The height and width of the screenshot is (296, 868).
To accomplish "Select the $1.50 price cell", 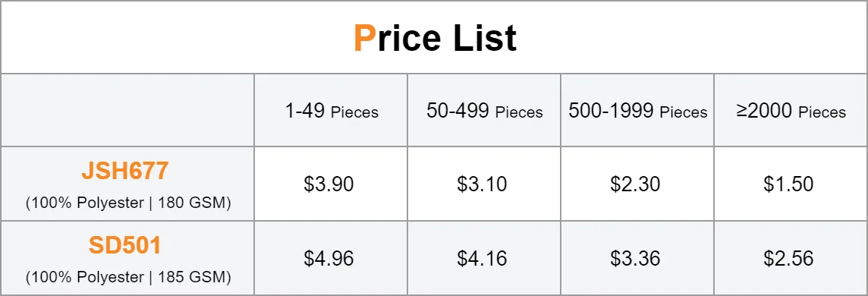I will pos(791,184).
